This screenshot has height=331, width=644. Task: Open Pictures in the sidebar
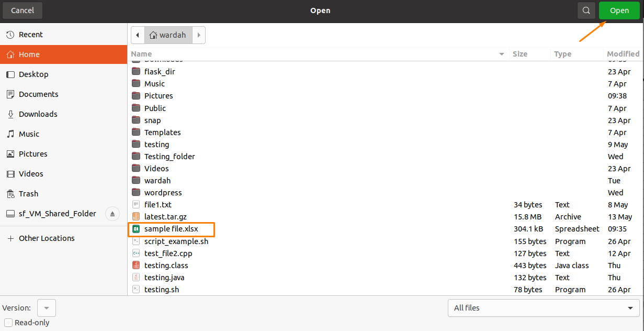(x=64, y=154)
